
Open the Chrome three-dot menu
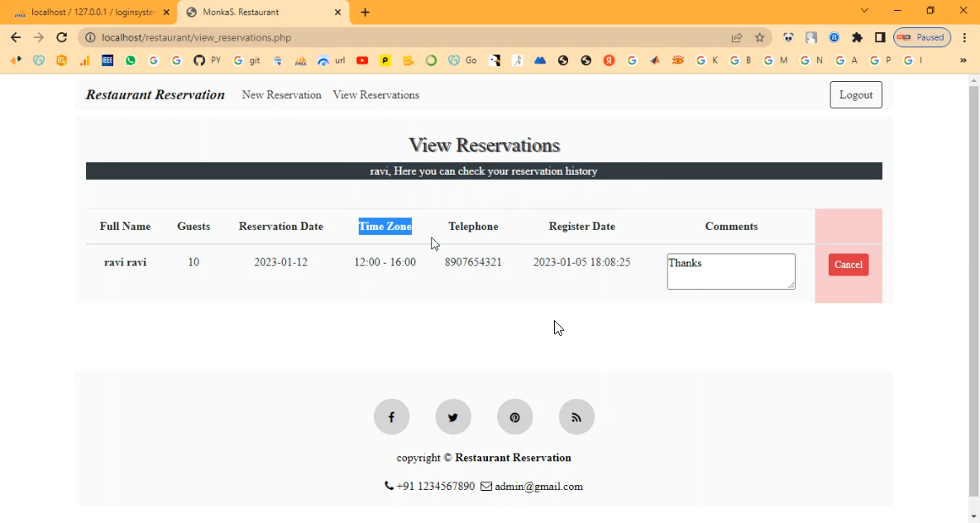click(964, 37)
